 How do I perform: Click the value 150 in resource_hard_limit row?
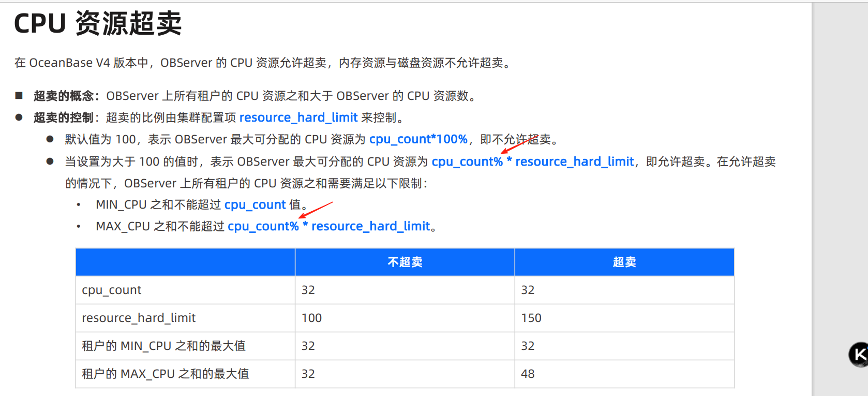pos(531,318)
